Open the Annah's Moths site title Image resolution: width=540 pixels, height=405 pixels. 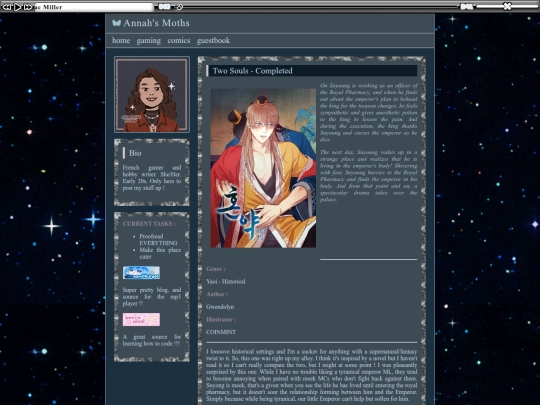156,23
